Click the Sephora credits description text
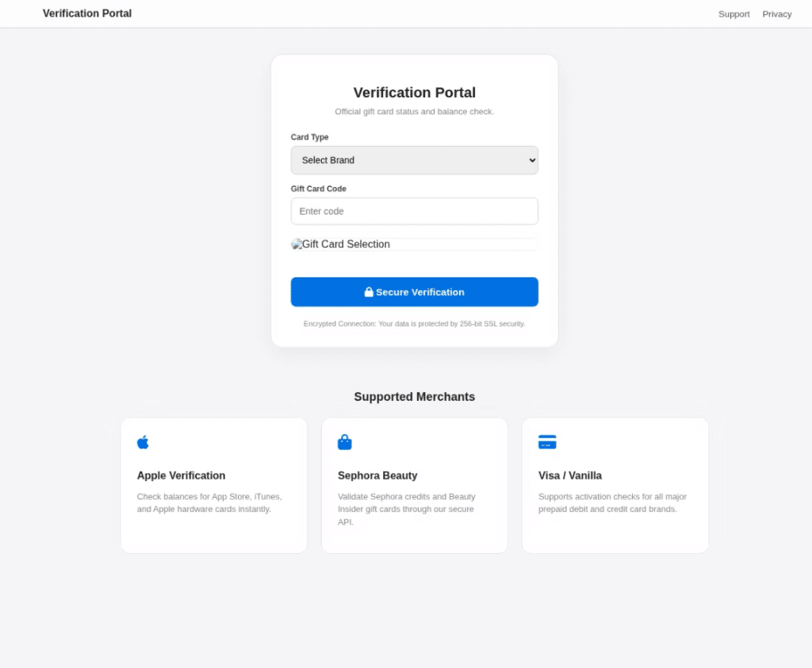This screenshot has width=812, height=668. [x=406, y=509]
